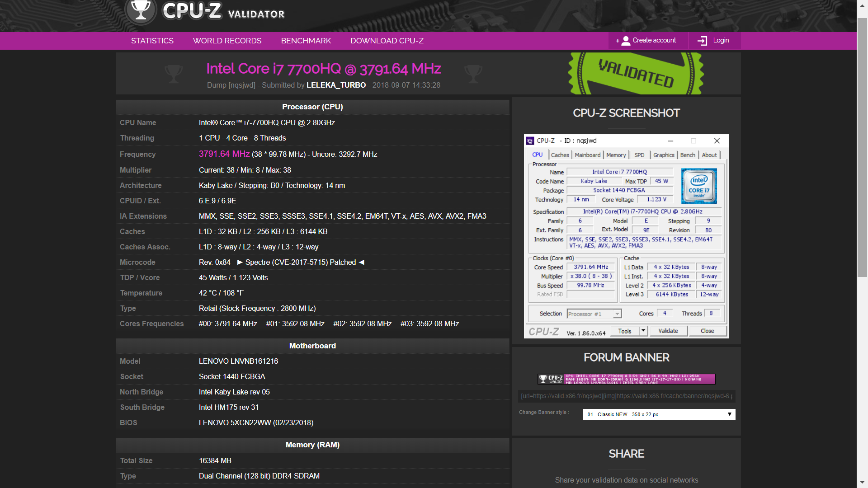The width and height of the screenshot is (868, 488).
Task: Click the Create account user icon
Action: click(x=626, y=41)
